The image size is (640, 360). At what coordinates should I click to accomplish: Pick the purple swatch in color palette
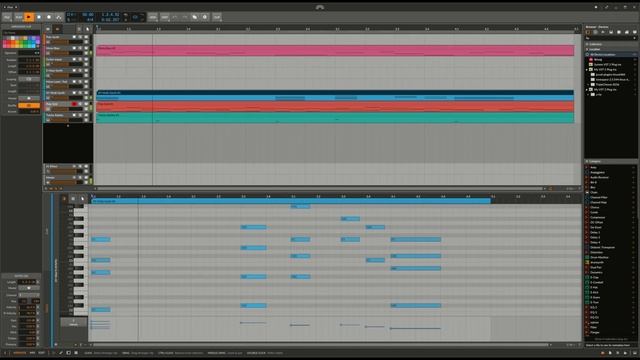click(x=37, y=38)
